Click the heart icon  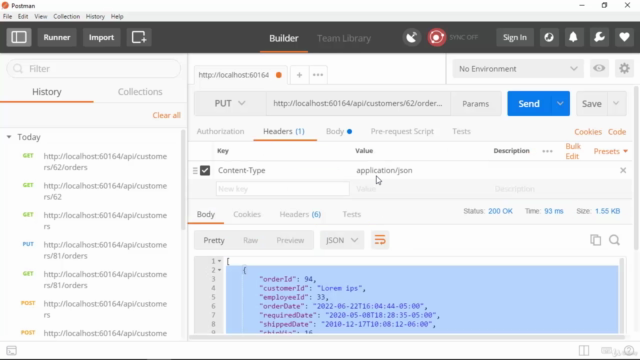[x=624, y=37]
